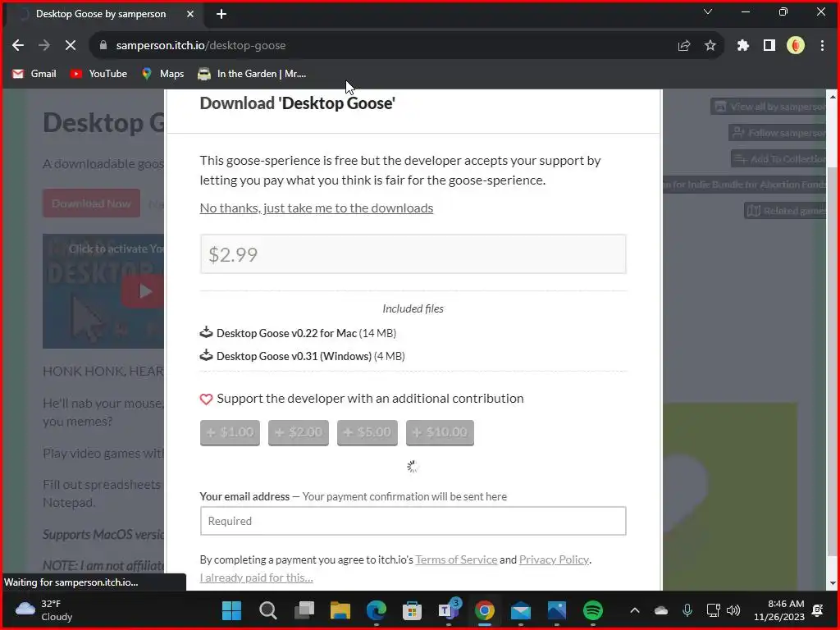Open Chrome's three-dot menu

coord(822,46)
